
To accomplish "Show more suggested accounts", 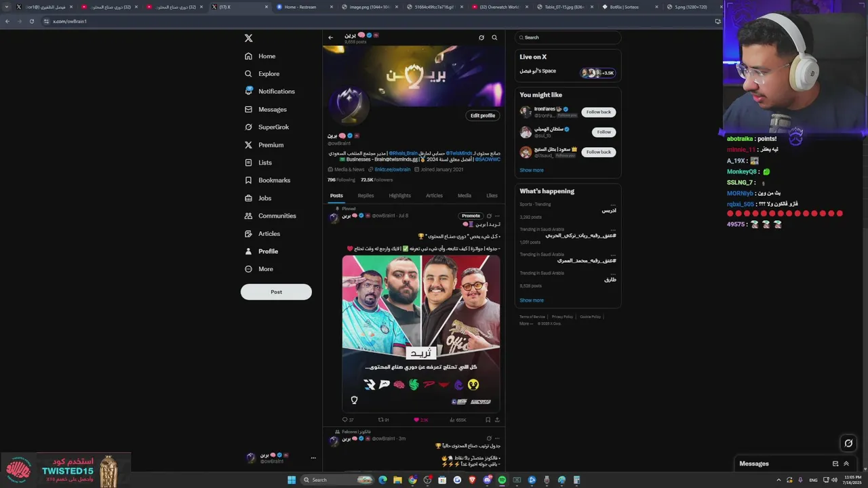I will coord(532,170).
